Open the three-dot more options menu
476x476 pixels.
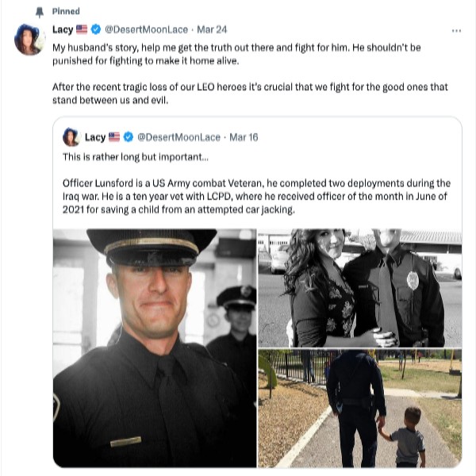click(456, 31)
